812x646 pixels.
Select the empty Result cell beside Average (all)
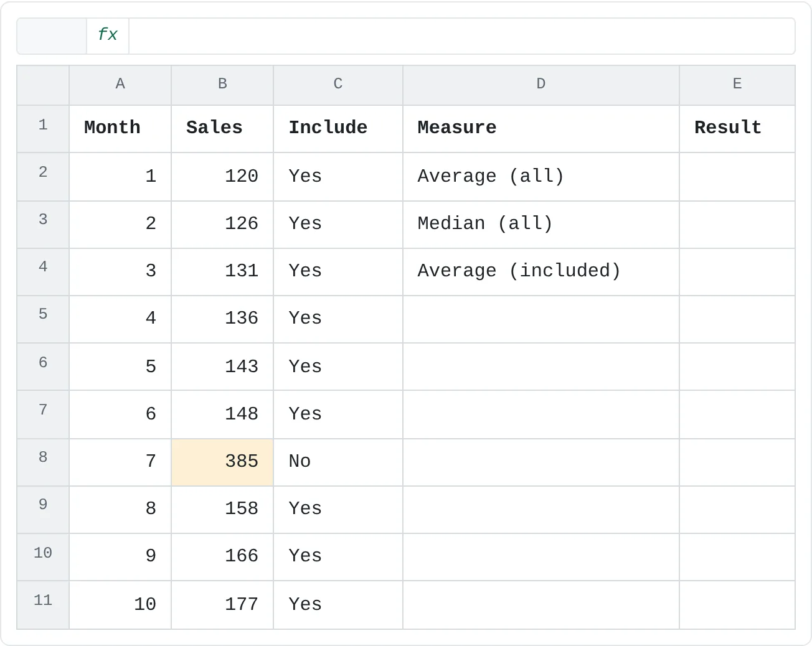pos(737,177)
